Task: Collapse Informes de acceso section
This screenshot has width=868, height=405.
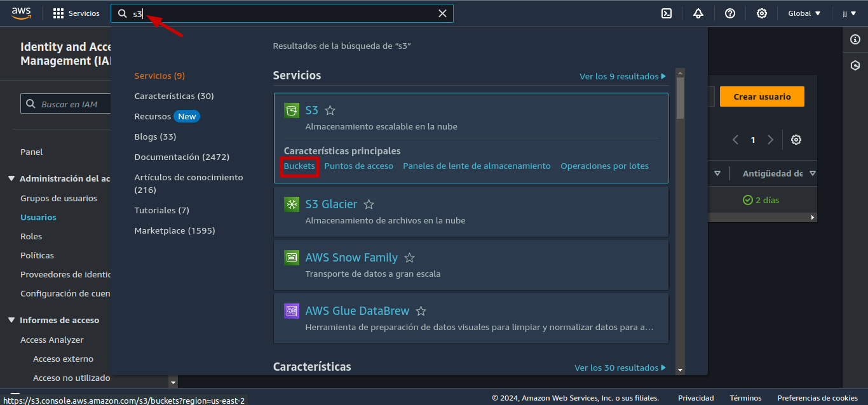Action: coord(11,321)
